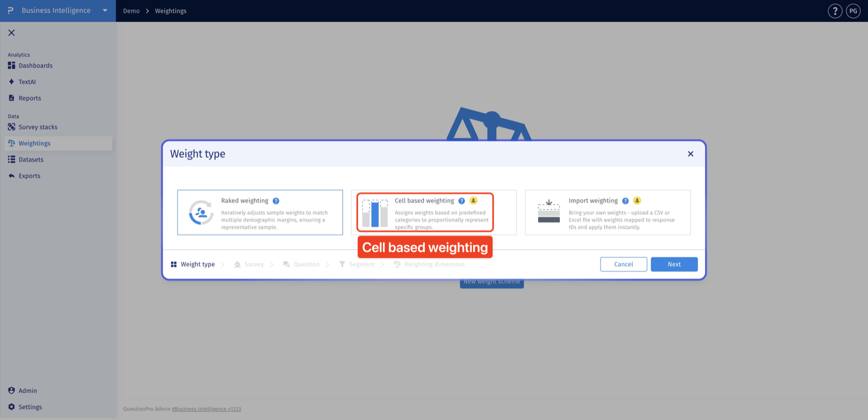
Task: Click the New weight scheme button behind the dialog
Action: pyautogui.click(x=492, y=283)
